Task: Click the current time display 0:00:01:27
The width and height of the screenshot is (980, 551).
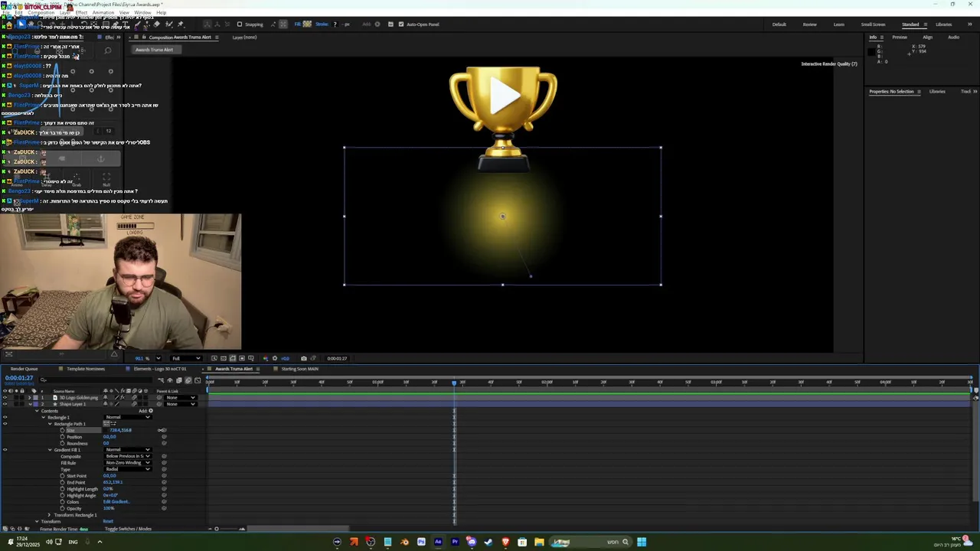Action: coord(19,378)
